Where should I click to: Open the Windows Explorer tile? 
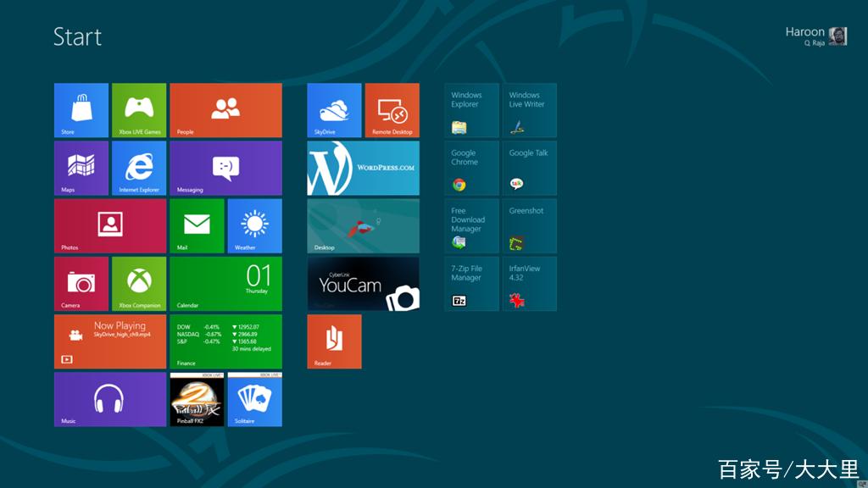pyautogui.click(x=471, y=110)
